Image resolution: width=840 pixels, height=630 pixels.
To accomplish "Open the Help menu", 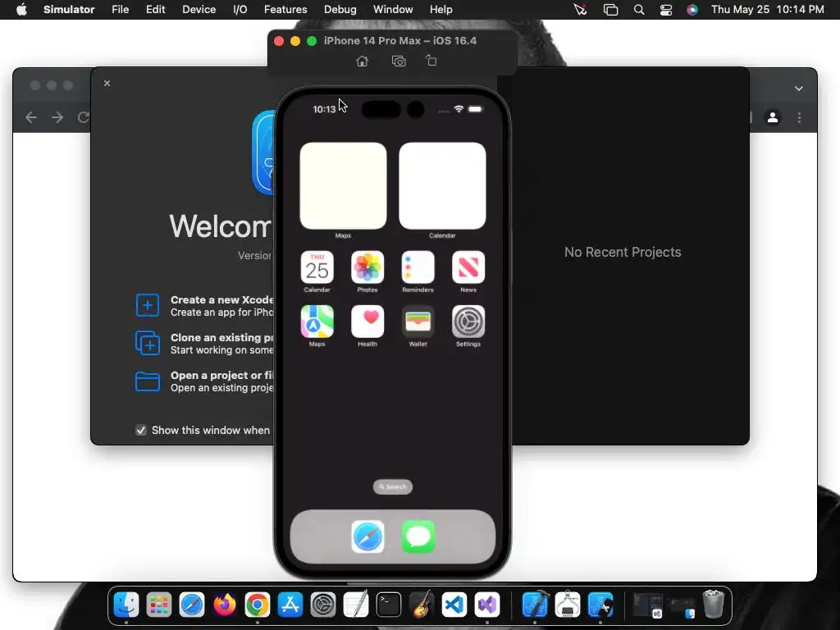I will click(441, 10).
